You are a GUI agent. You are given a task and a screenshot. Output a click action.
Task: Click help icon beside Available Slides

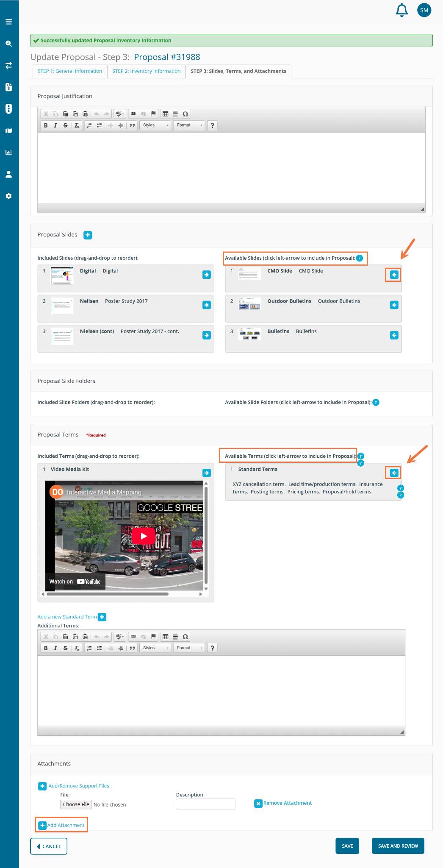pos(360,258)
